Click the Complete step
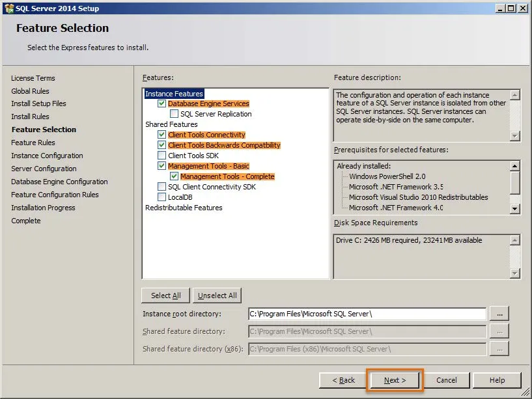The image size is (532, 399). click(26, 221)
